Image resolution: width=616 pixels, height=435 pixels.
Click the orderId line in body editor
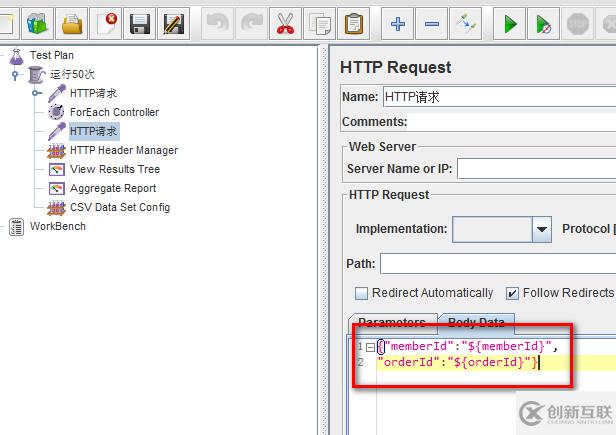coord(457,362)
